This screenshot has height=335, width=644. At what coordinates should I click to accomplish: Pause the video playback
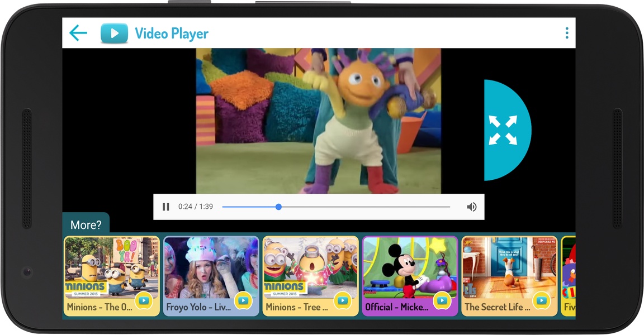point(166,207)
